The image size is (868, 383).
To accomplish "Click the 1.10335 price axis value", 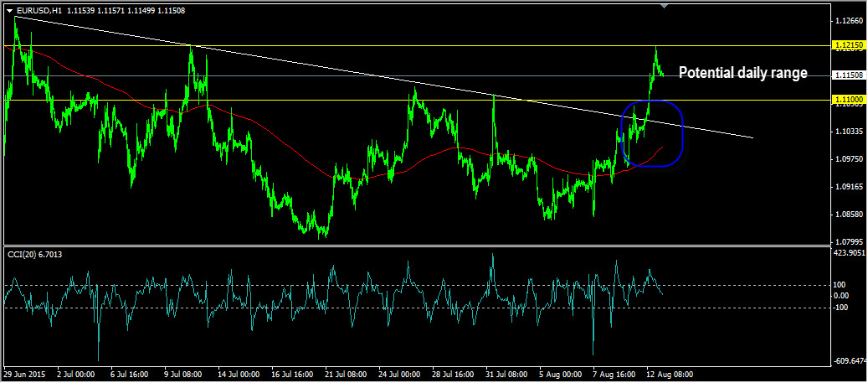I will (850, 132).
